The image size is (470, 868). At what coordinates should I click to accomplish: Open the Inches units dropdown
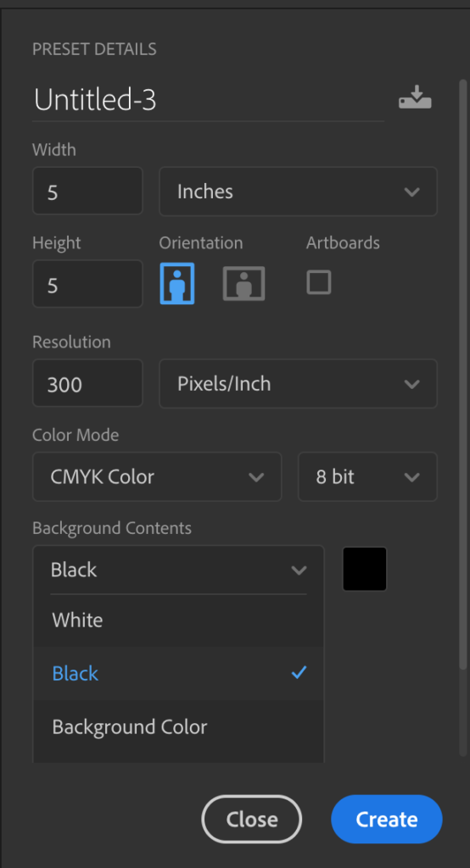(298, 192)
